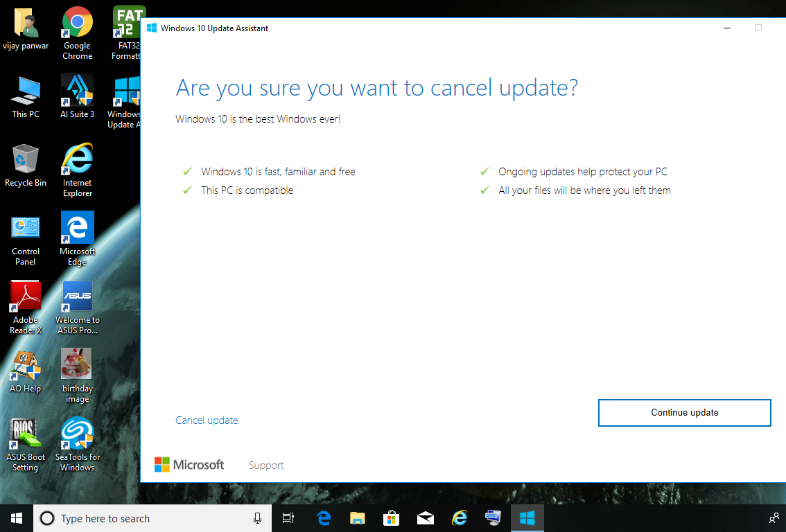Screen dimensions: 786x532
Task: Open the AO Help shortcut
Action: click(x=26, y=372)
